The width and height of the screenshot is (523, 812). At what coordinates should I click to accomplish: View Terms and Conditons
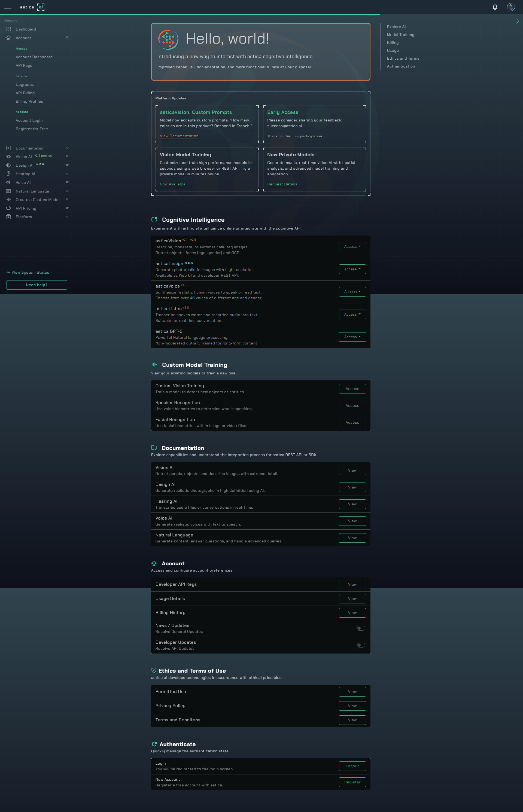click(352, 720)
